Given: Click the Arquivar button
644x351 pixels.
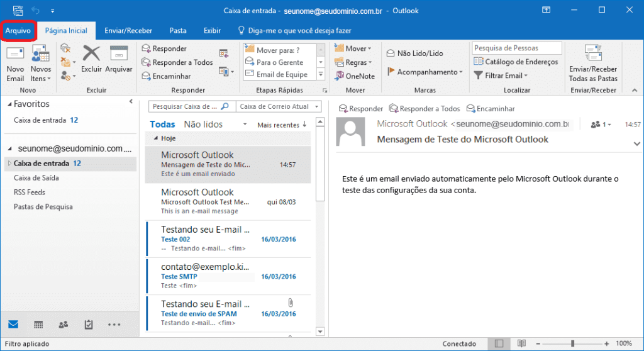Looking at the screenshot, I should pyautogui.click(x=119, y=60).
